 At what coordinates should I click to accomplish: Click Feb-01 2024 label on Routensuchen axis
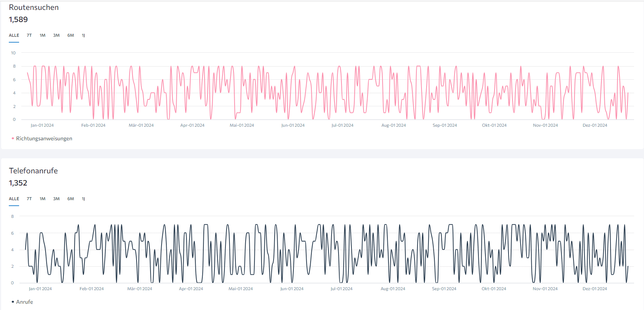(x=93, y=125)
